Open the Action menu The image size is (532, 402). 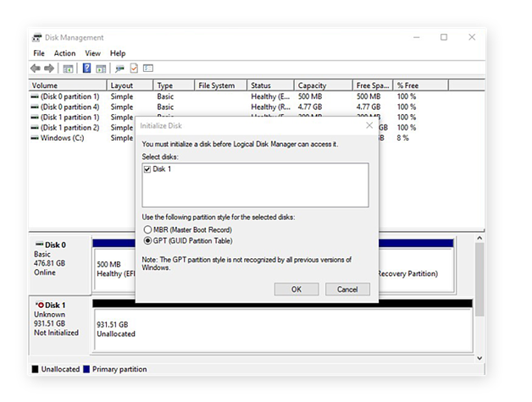[x=64, y=53]
